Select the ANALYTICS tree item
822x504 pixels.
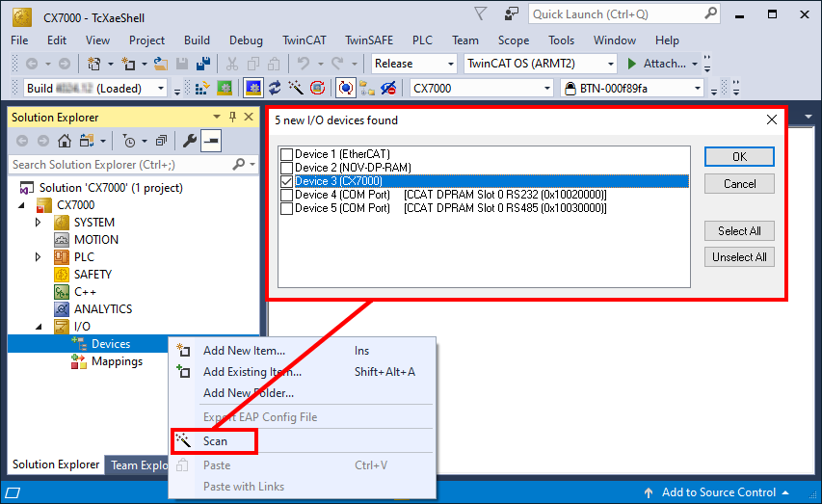click(103, 309)
